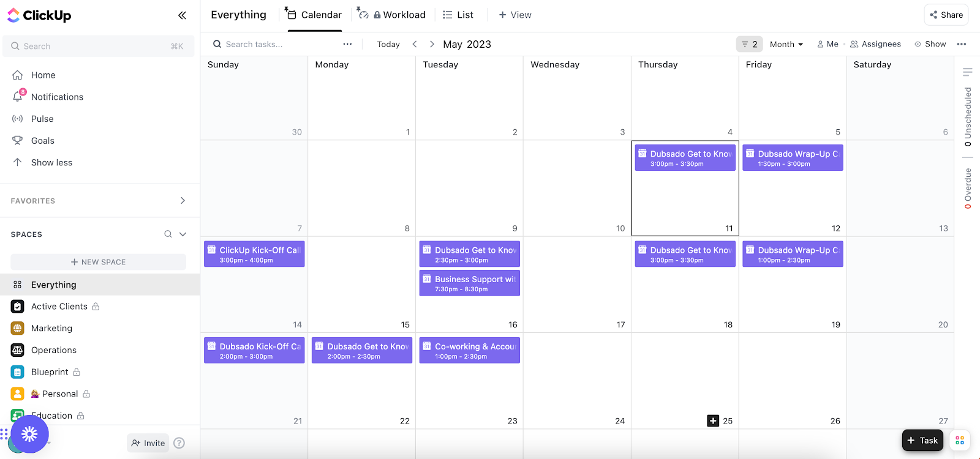Click the Invite button
980x459 pixels.
point(148,443)
